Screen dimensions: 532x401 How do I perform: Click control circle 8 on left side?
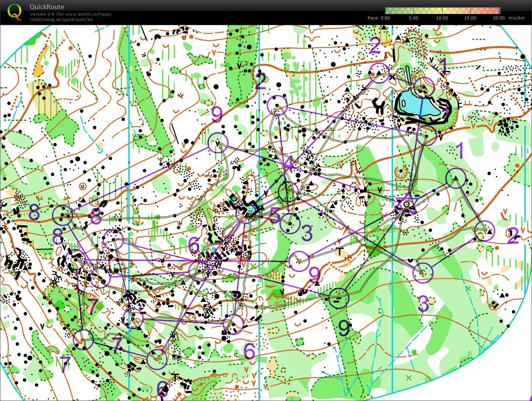click(63, 215)
